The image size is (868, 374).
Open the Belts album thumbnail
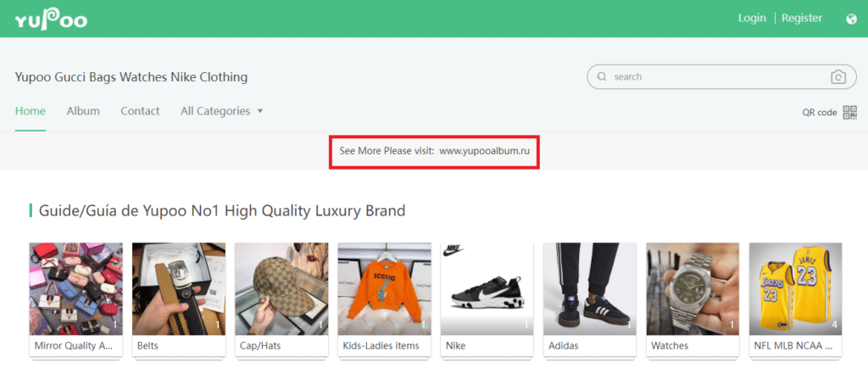coord(179,288)
